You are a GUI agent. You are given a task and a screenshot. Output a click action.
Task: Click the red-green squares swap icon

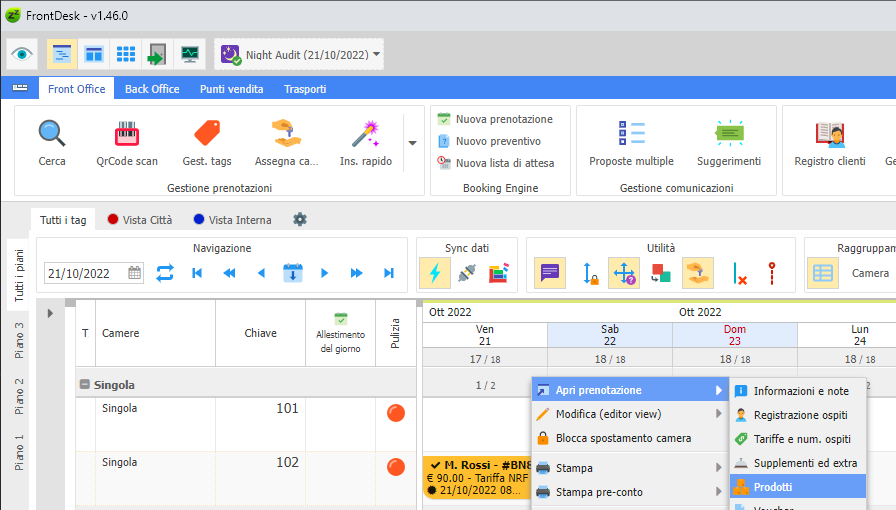point(661,273)
